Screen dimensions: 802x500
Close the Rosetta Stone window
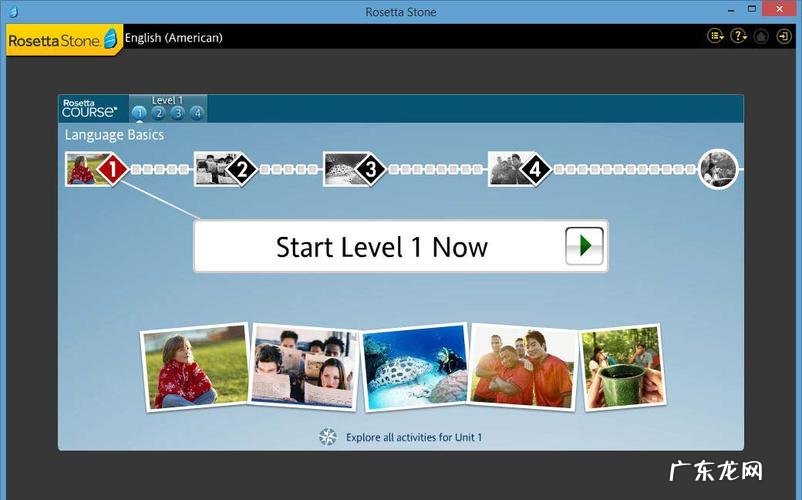[779, 9]
